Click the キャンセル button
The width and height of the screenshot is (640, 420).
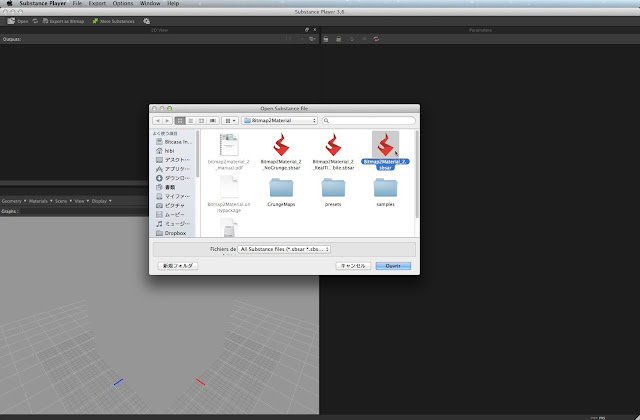[353, 266]
